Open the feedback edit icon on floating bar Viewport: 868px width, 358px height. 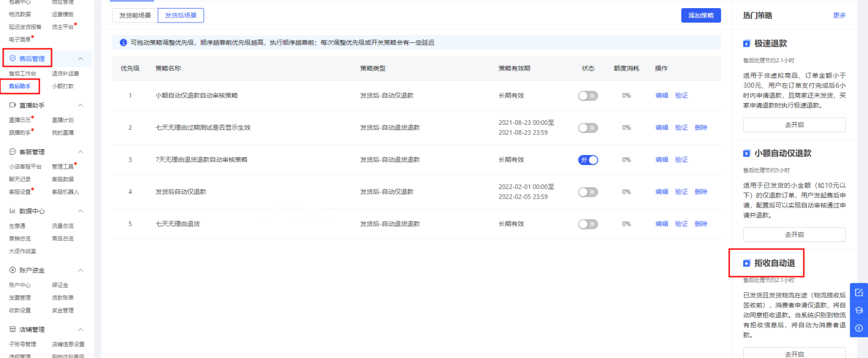pos(859,292)
